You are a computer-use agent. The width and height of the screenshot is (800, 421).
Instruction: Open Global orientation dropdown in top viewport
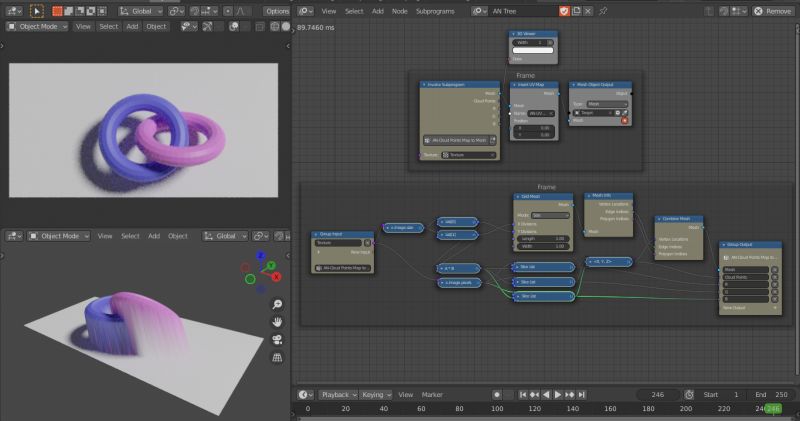tap(141, 11)
